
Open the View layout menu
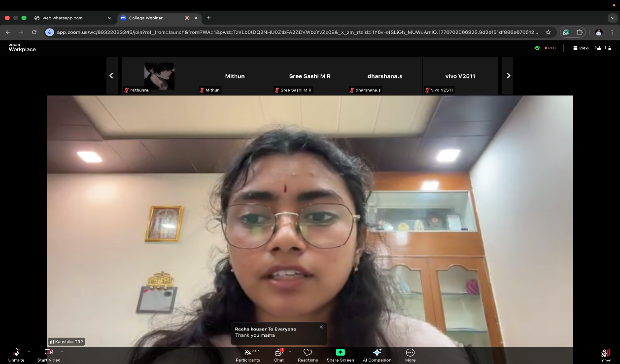pyautogui.click(x=581, y=48)
